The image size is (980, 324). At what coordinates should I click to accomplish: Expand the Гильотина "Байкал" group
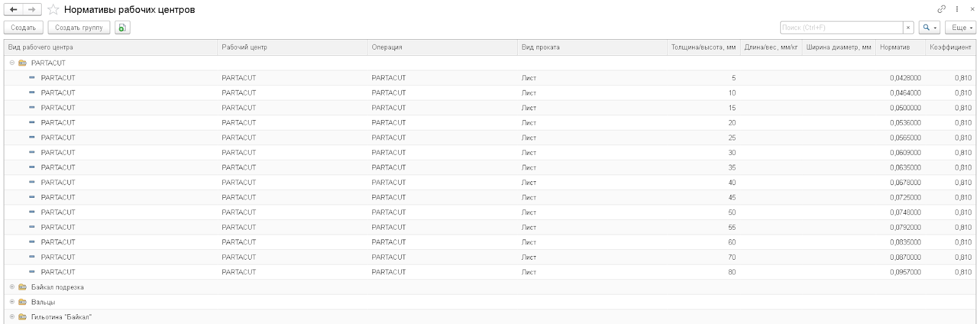(x=12, y=317)
